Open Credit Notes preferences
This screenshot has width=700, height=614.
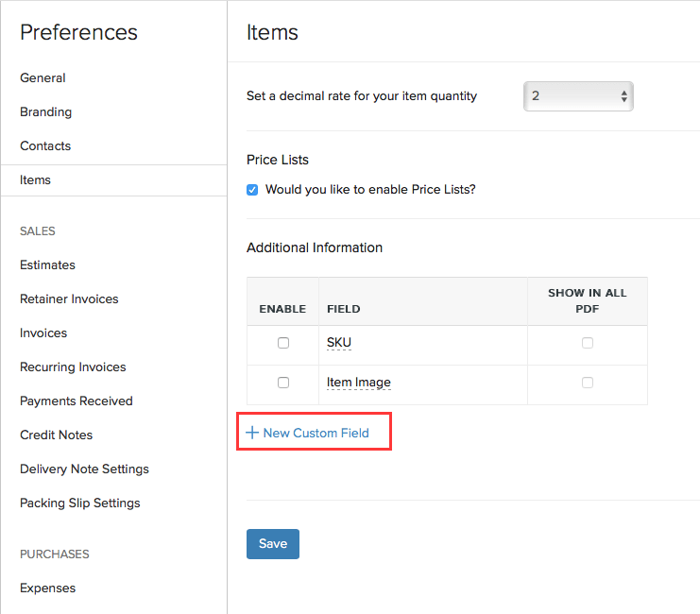tap(56, 435)
